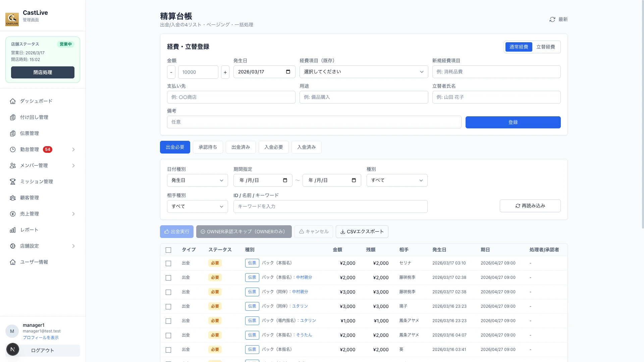Open the ダッシュボード from the sidebar icon
This screenshot has width=644, height=362.
[x=13, y=101]
